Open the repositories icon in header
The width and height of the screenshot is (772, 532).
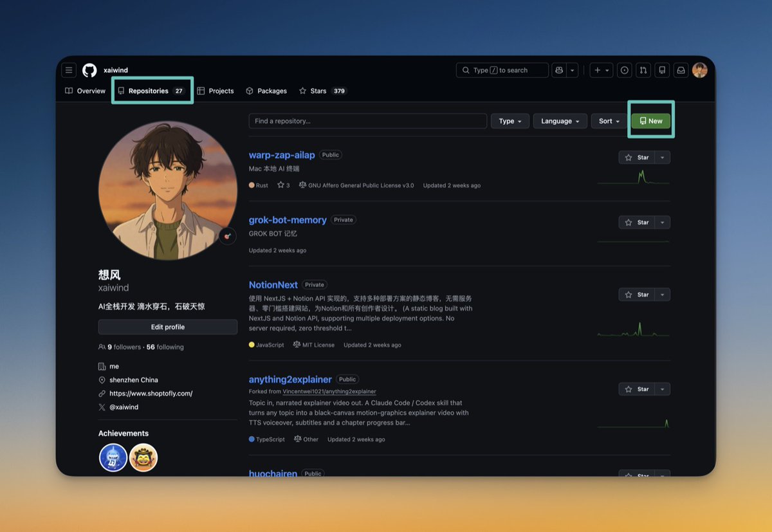(x=662, y=70)
